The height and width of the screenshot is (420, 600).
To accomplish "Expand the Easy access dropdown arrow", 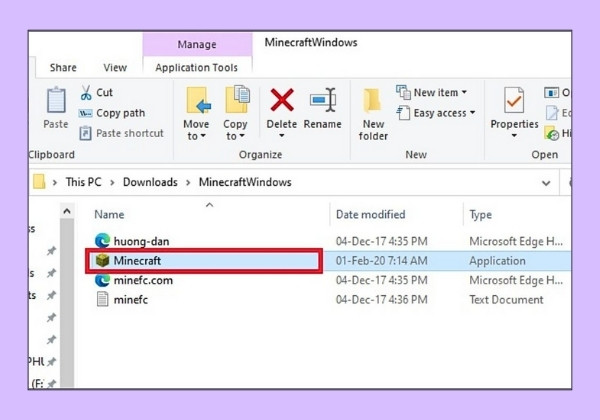I will (473, 113).
